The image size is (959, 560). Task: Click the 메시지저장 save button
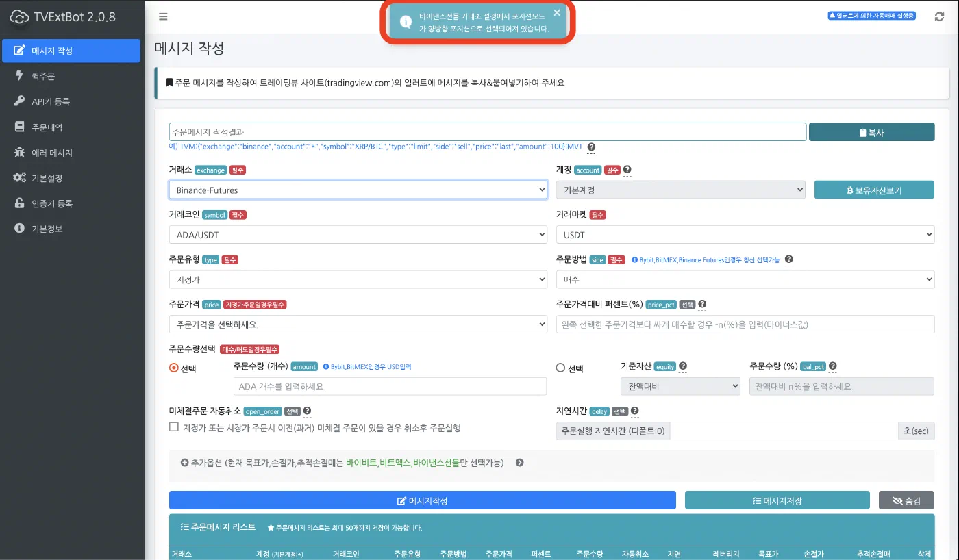coord(777,500)
